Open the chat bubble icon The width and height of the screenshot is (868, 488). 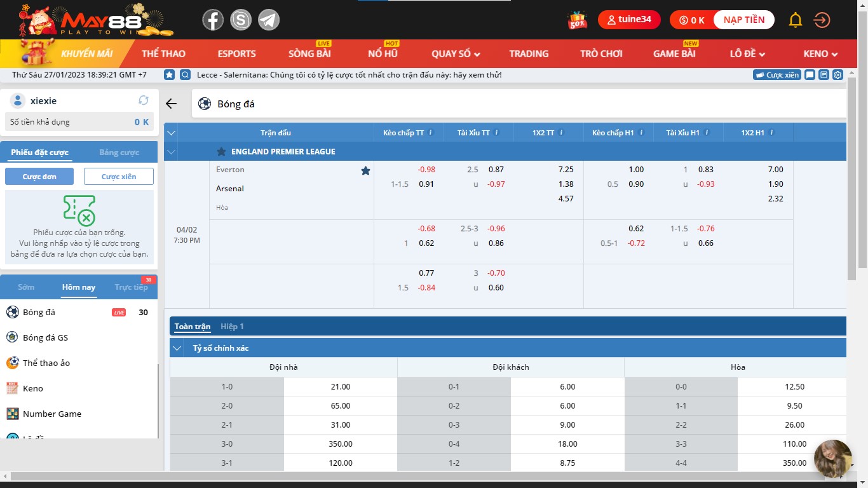point(810,75)
